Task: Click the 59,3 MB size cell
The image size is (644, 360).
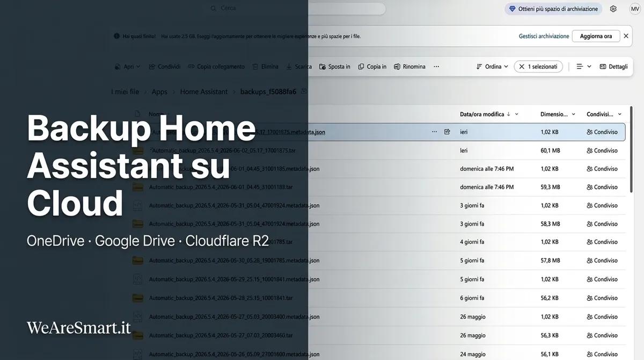Action: pyautogui.click(x=550, y=187)
